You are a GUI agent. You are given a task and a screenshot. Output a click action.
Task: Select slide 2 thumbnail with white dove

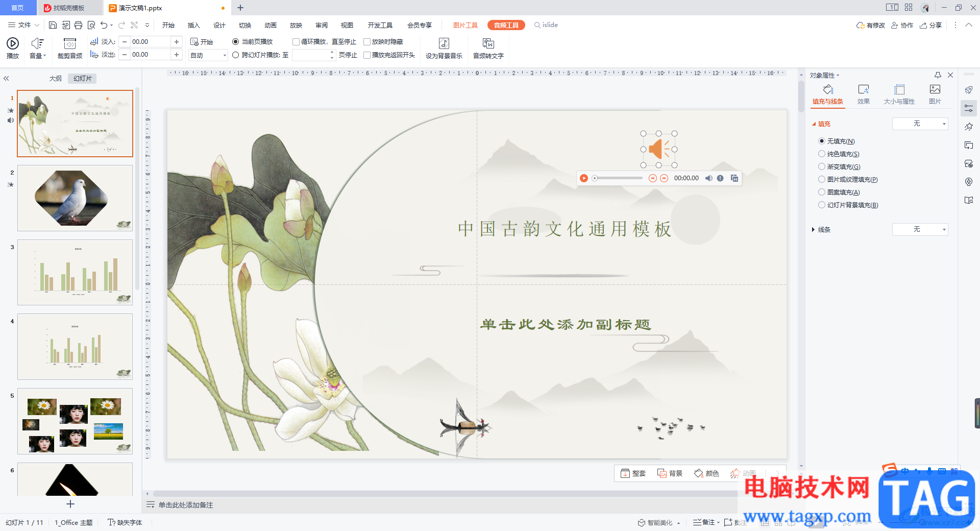point(75,198)
